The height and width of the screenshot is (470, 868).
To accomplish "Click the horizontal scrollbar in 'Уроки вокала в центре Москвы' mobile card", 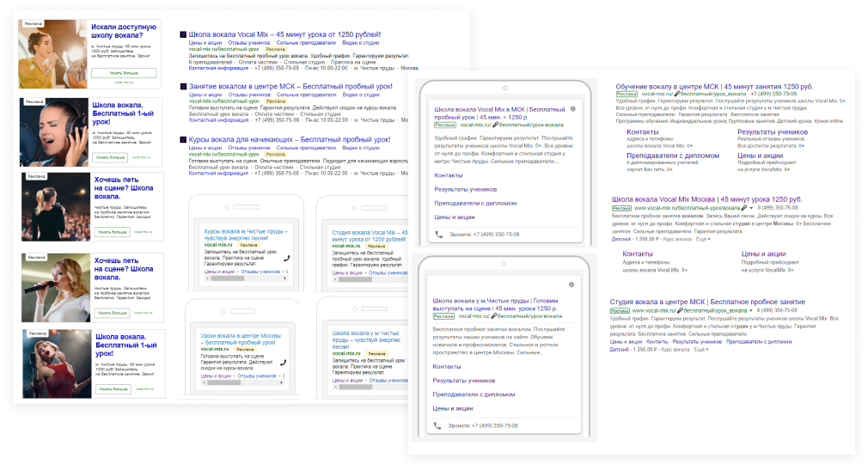I will (243, 382).
